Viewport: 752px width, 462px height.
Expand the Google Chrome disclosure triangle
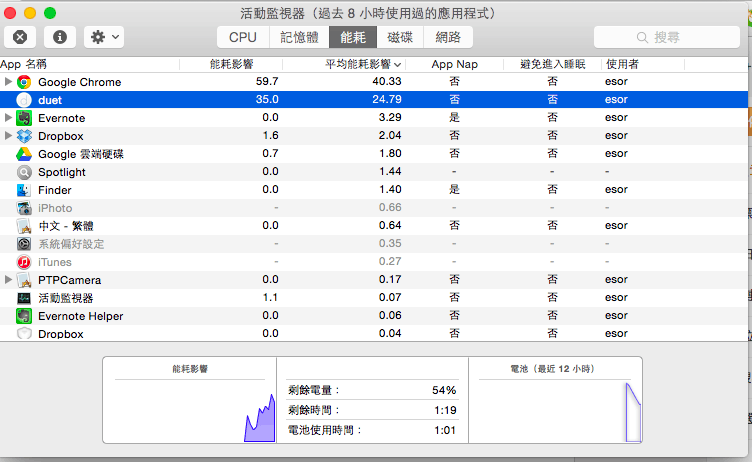(x=9, y=82)
